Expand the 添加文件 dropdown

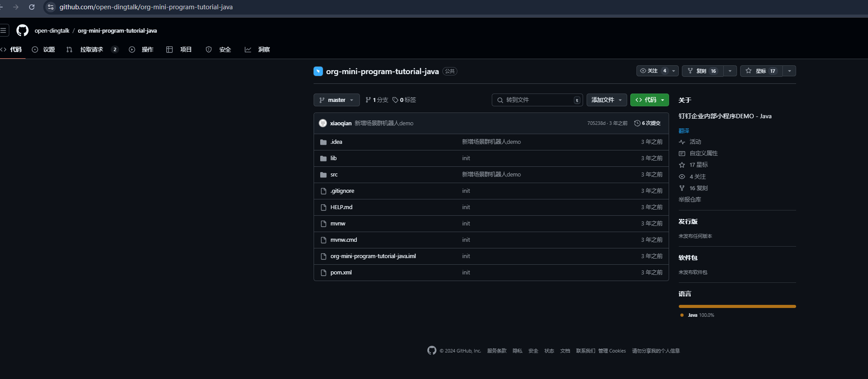coord(606,100)
